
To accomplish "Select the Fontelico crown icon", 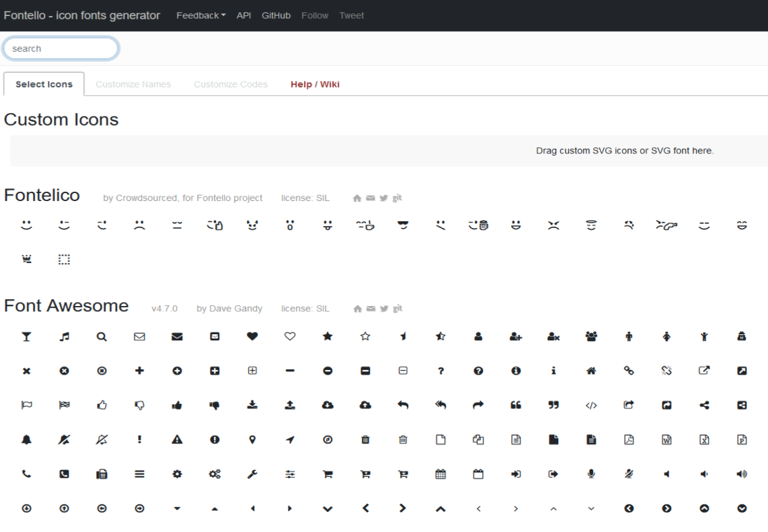I will point(26,259).
